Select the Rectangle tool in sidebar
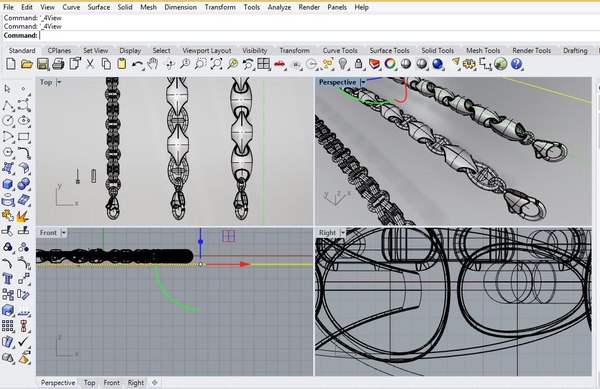Viewport: 600px width, 389px height. click(x=24, y=137)
